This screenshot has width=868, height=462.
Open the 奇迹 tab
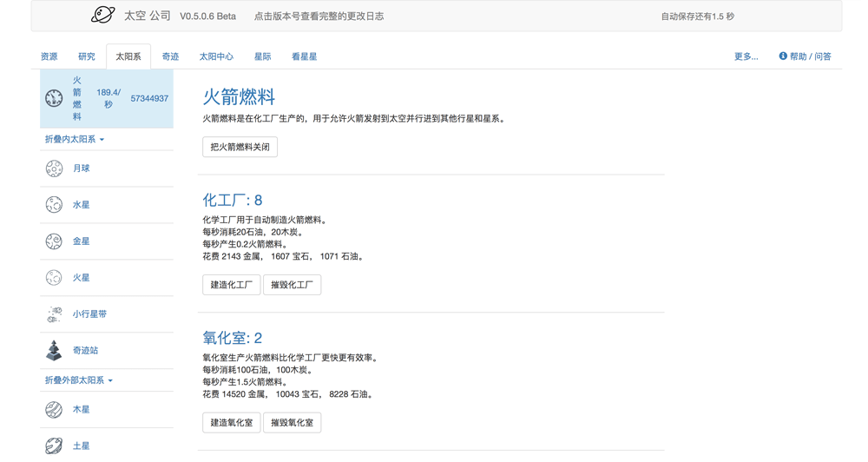pyautogui.click(x=170, y=56)
